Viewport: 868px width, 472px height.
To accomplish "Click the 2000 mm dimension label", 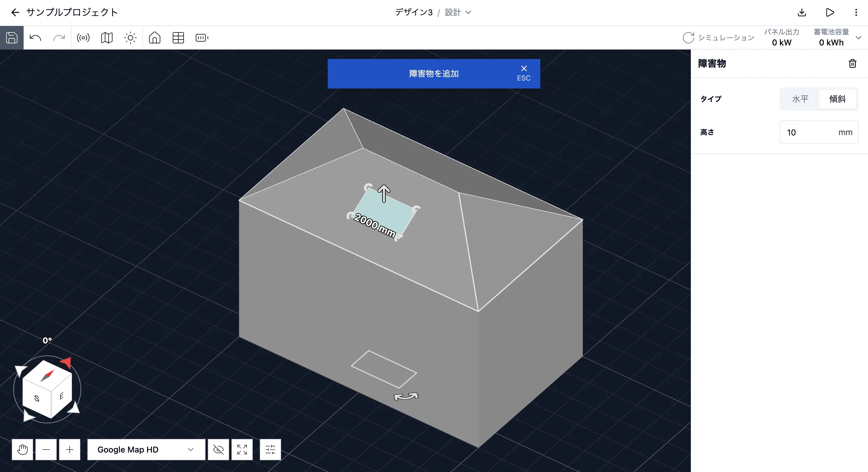I will pyautogui.click(x=375, y=225).
